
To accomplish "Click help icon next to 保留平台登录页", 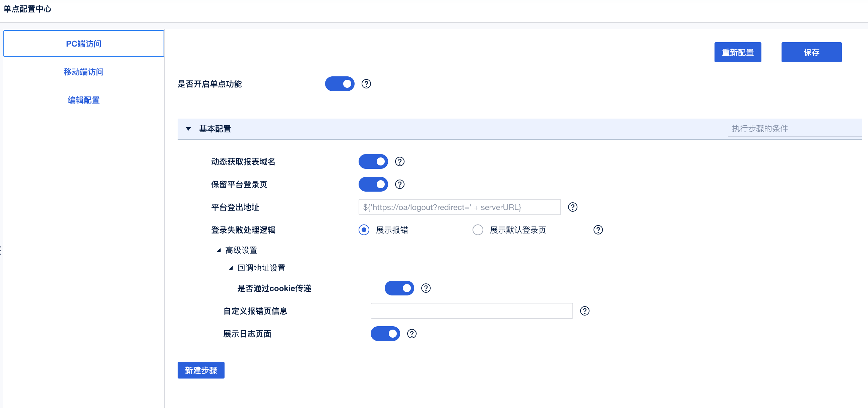I will [x=399, y=184].
